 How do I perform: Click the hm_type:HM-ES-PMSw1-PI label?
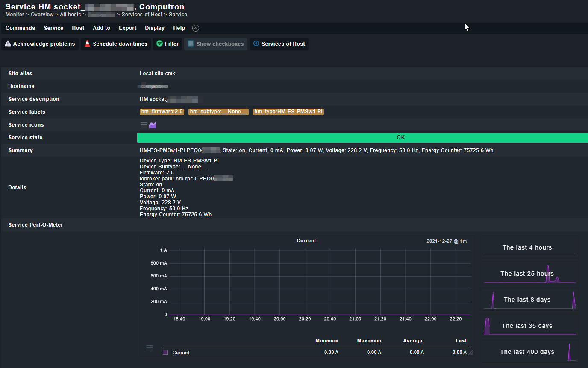pos(288,112)
